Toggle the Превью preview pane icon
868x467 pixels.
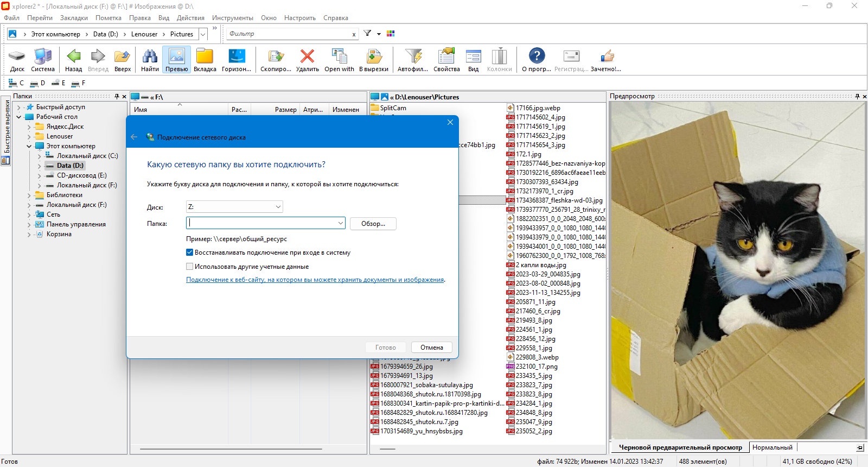(176, 56)
